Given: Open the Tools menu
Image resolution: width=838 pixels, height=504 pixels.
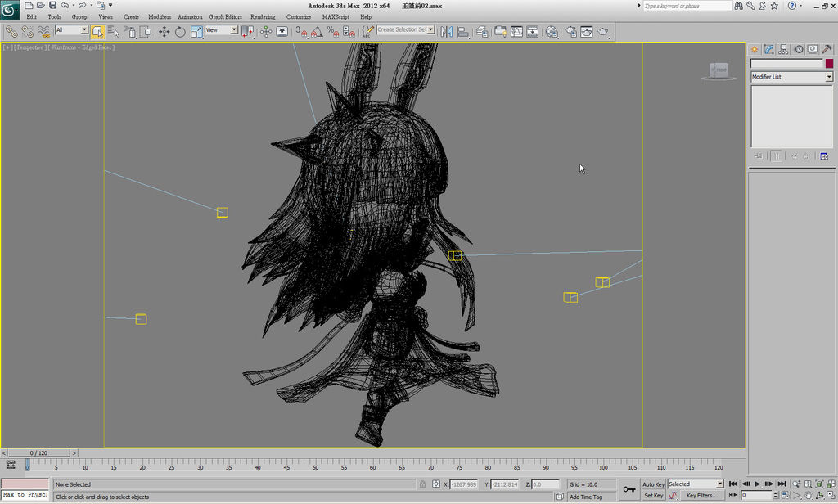Looking at the screenshot, I should 54,16.
